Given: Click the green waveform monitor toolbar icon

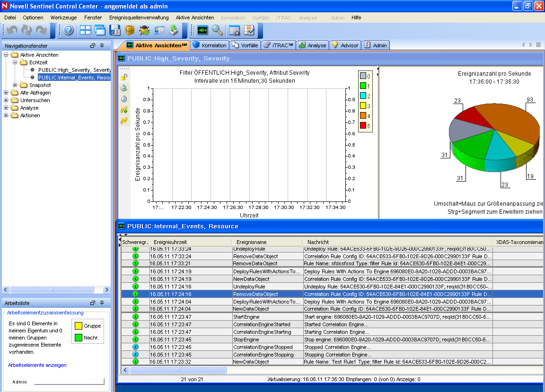Looking at the screenshot, I should (x=202, y=30).
